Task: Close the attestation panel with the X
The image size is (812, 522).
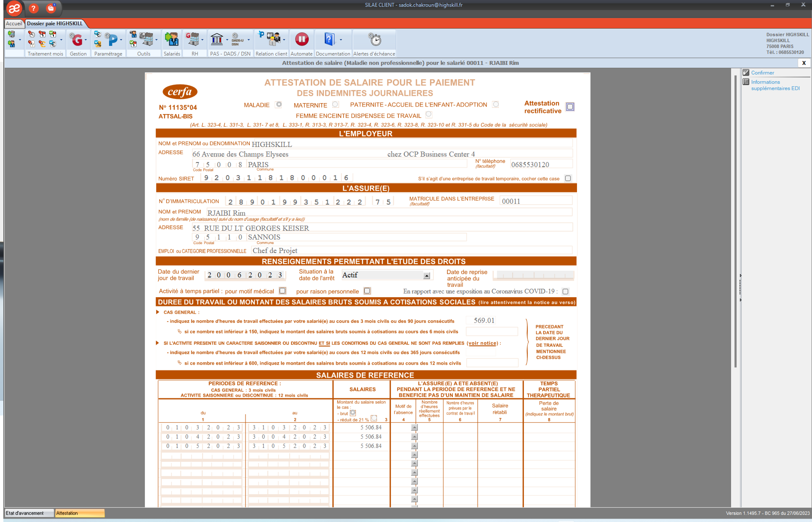Action: pos(804,63)
